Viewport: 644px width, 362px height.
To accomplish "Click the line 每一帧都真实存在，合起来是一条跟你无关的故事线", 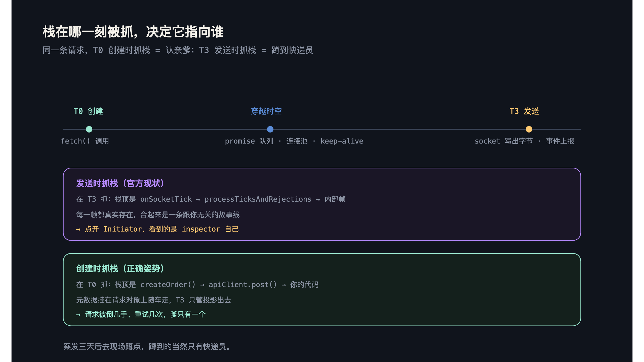I will coord(158,214).
